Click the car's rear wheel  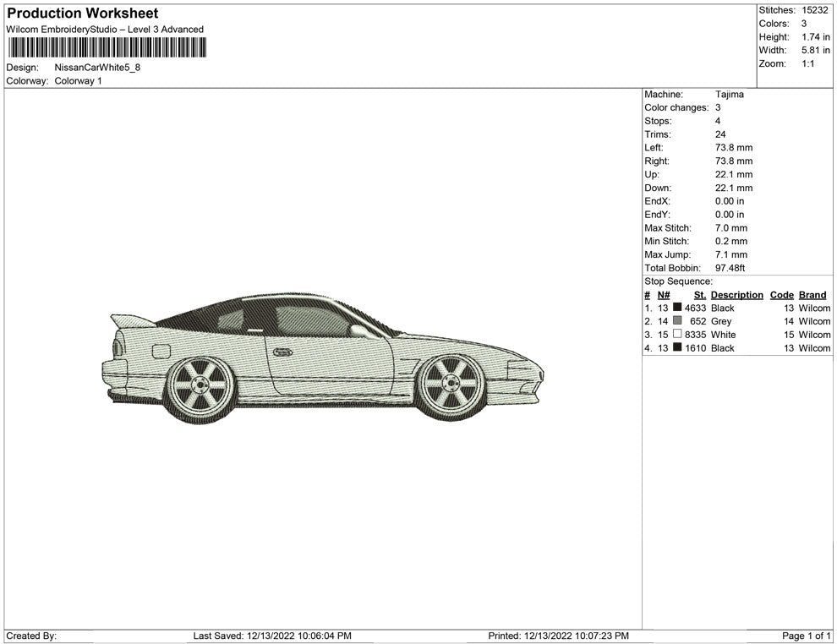point(201,387)
